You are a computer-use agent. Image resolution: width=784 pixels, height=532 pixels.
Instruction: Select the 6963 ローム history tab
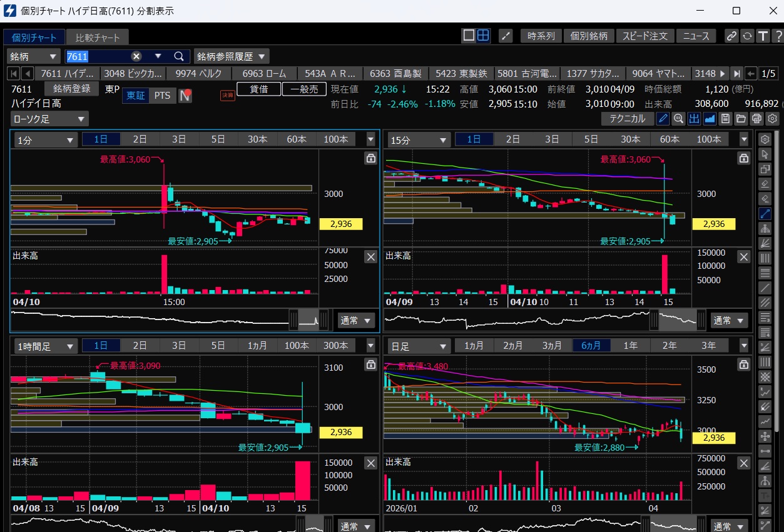click(x=265, y=73)
